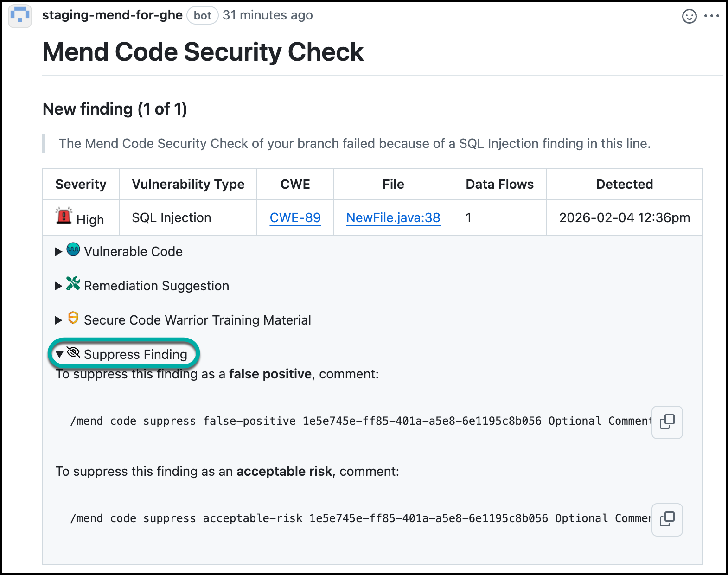Click the 31 minutes ago timestamp

[268, 15]
